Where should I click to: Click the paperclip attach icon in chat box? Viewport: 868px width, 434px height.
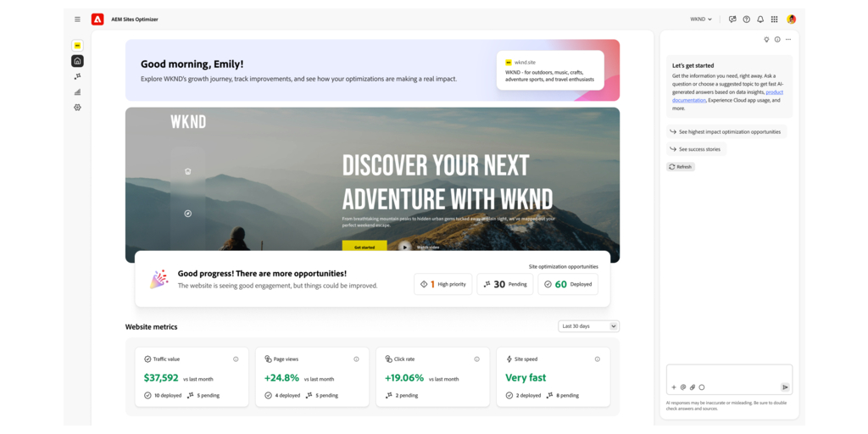tap(692, 387)
